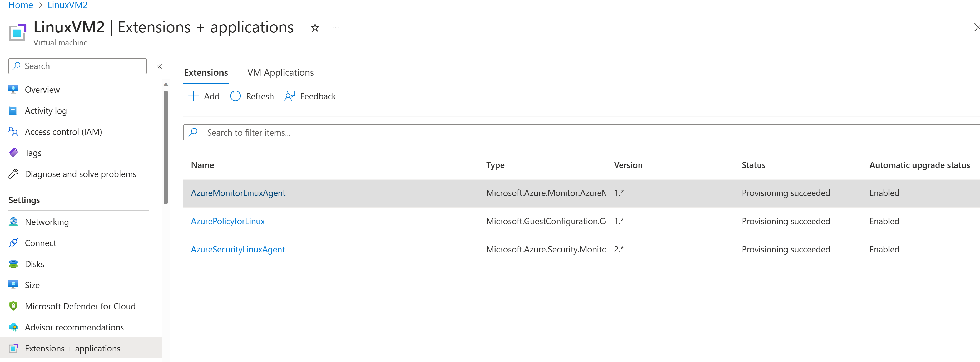
Task: Select the Extensions tab
Action: 206,72
